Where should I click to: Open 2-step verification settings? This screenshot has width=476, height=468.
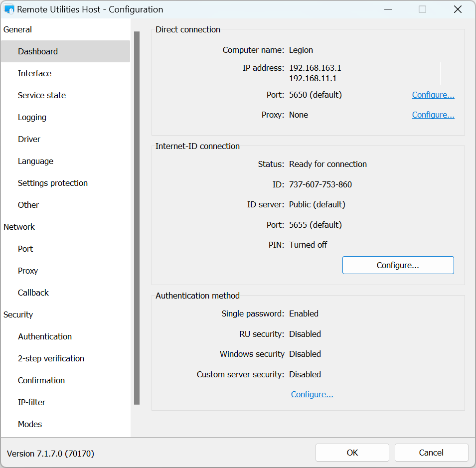pyautogui.click(x=51, y=358)
